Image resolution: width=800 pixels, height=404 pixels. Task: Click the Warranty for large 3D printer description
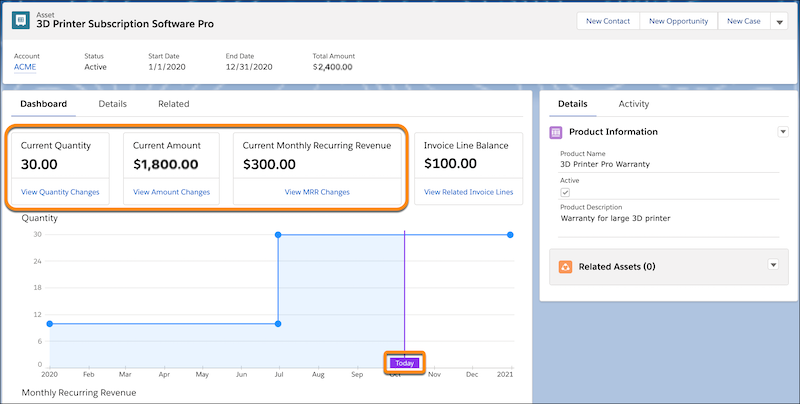click(615, 218)
